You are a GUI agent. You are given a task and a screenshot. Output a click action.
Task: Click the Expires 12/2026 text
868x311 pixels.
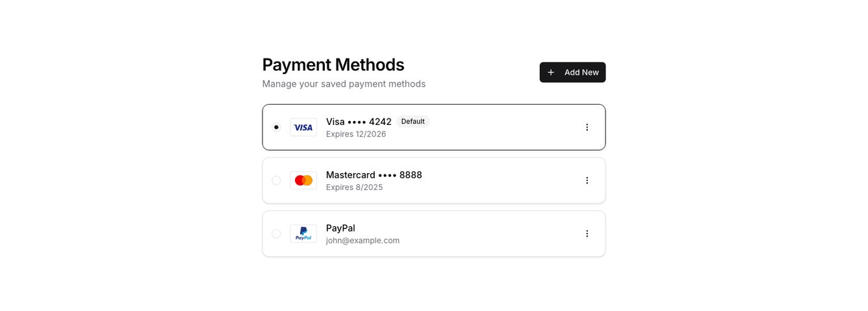(x=356, y=134)
